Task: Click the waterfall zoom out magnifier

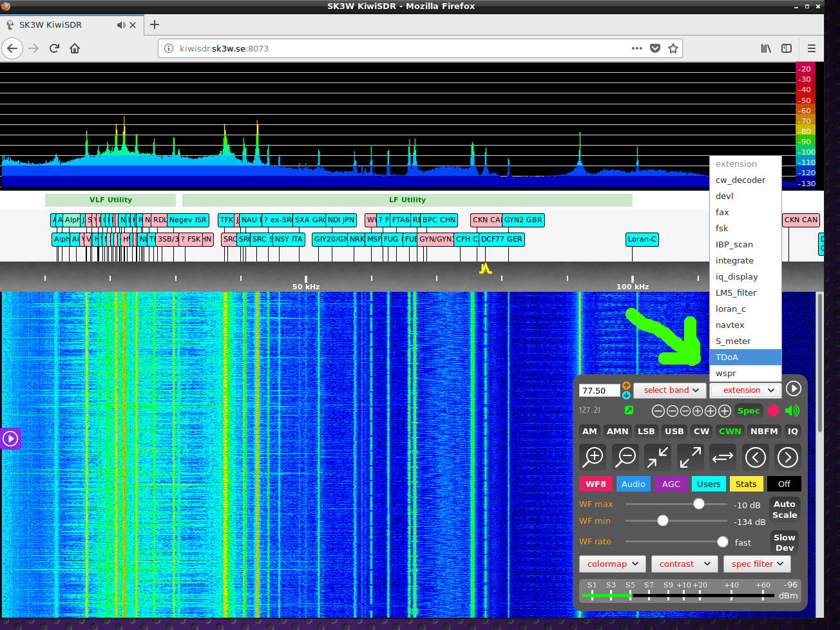Action: [625, 457]
